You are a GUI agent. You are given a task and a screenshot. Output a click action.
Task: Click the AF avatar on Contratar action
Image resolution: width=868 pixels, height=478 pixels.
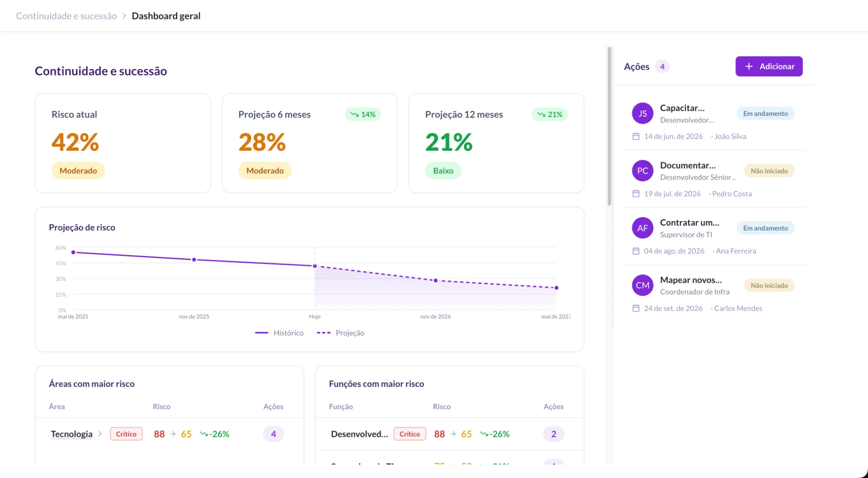click(x=642, y=228)
